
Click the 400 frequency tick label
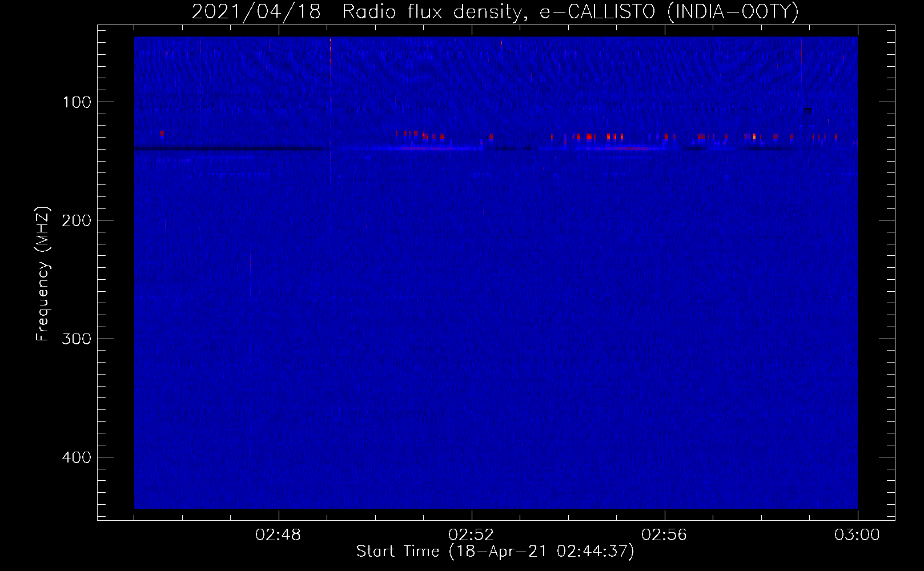pyautogui.click(x=77, y=457)
